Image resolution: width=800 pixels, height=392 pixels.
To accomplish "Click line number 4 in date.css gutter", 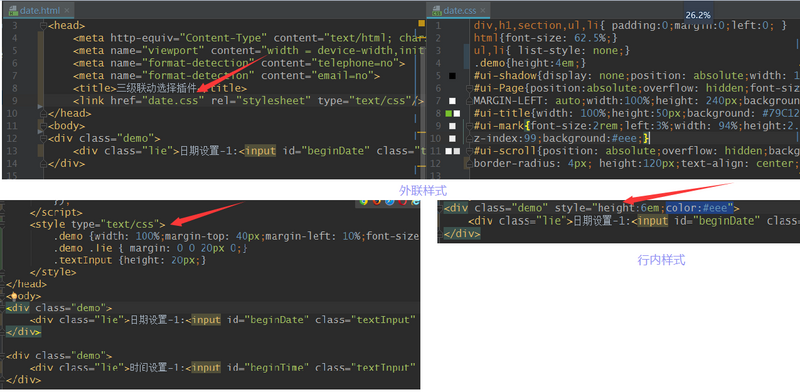I will [x=438, y=63].
